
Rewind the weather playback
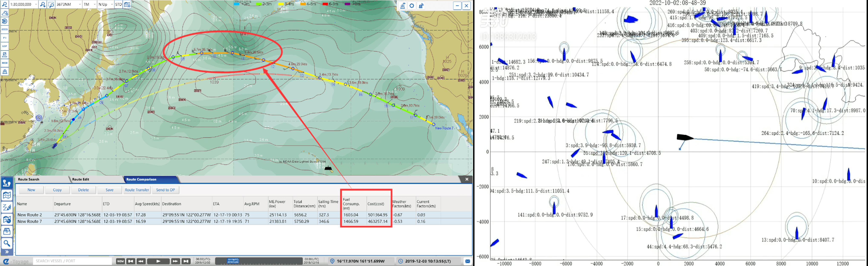click(141, 261)
